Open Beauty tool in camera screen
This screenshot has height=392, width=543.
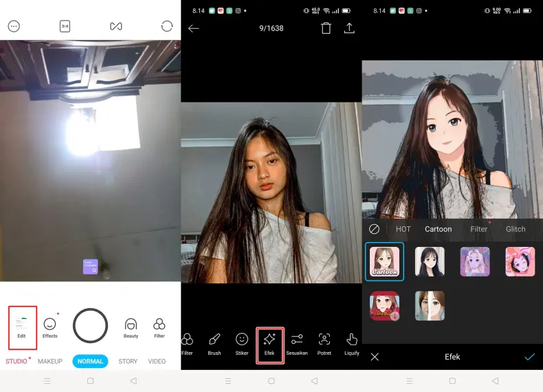[x=131, y=327]
